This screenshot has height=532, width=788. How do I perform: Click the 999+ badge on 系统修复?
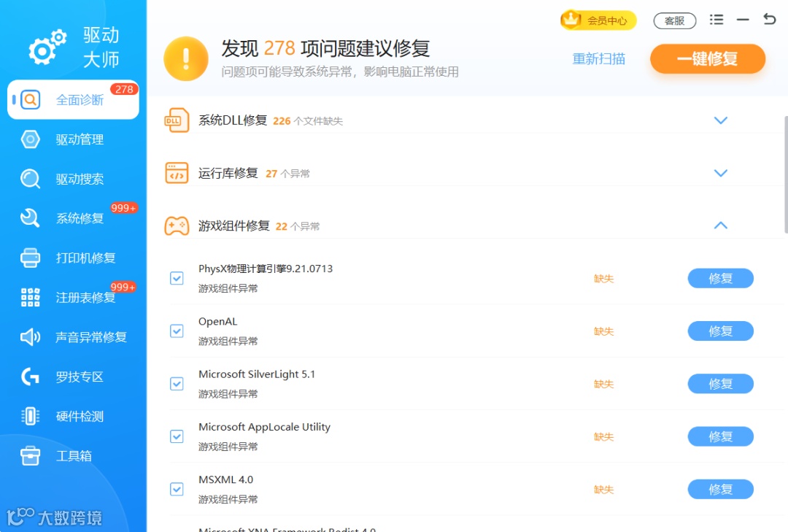point(123,208)
